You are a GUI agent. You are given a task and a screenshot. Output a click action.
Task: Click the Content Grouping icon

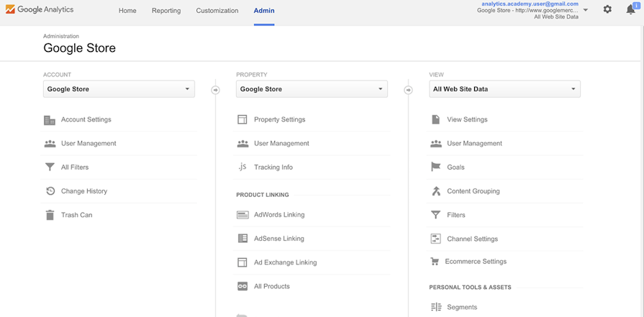435,191
